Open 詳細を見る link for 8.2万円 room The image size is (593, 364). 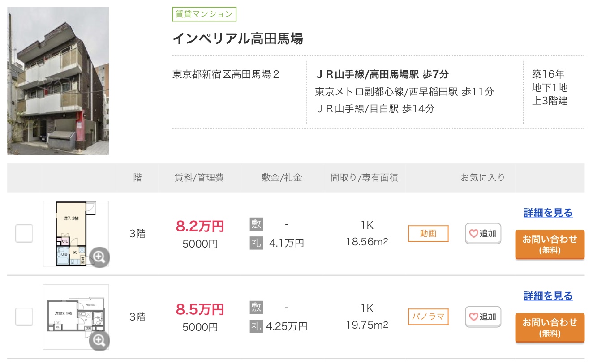pos(548,213)
